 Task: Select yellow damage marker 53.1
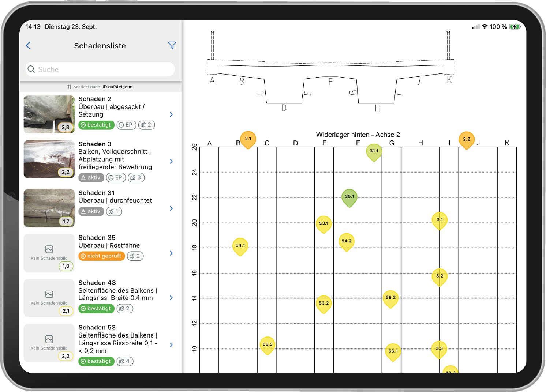pyautogui.click(x=324, y=224)
